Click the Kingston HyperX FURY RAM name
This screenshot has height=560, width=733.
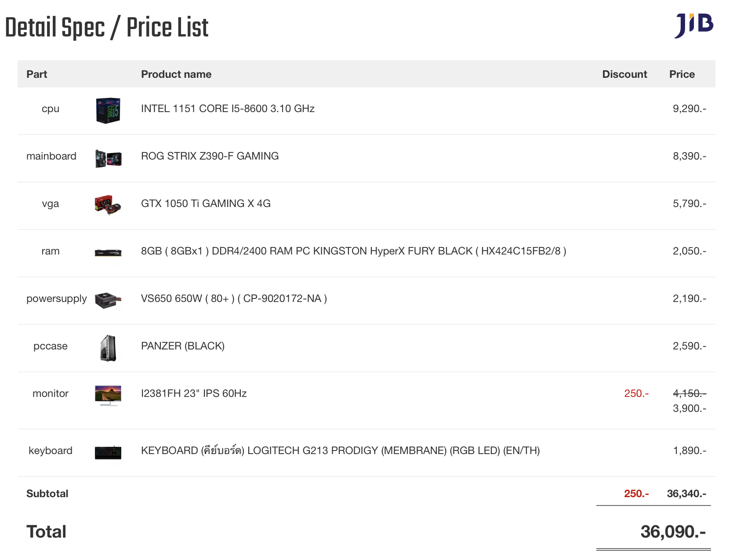(353, 251)
